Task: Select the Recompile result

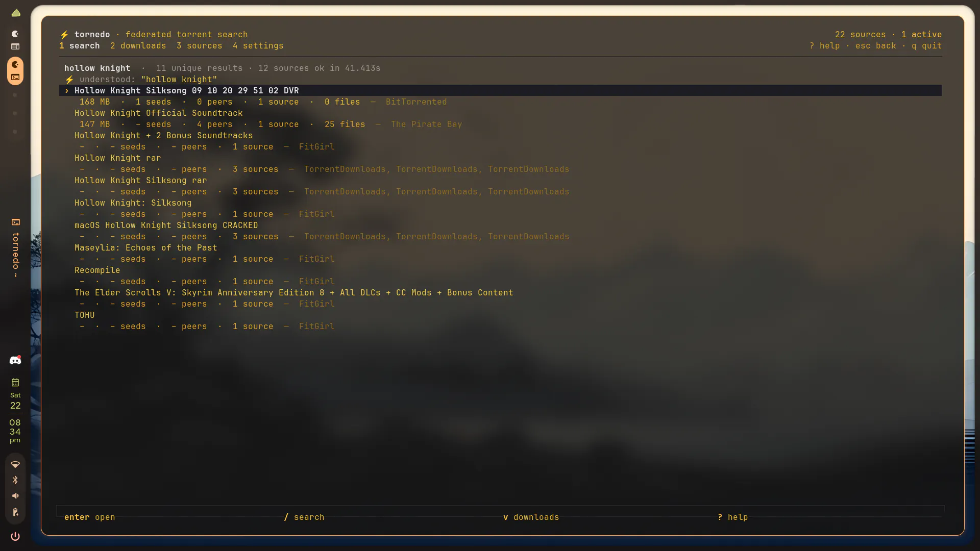Action: pos(97,270)
